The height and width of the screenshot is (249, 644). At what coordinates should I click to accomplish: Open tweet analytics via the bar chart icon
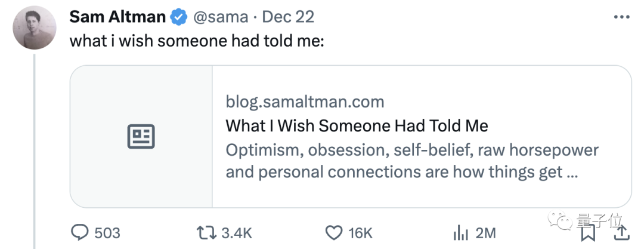tap(460, 232)
